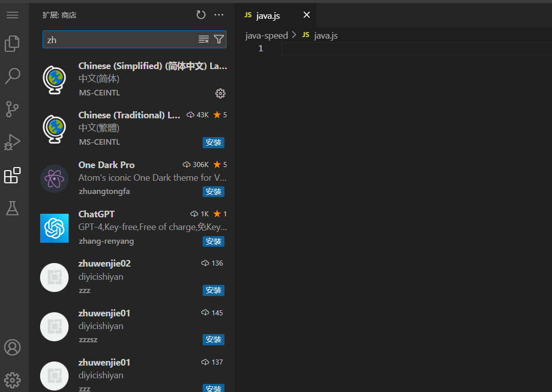Viewport: 552px width, 392px height.
Task: Click the 中文(简体) description
Action: [99, 79]
